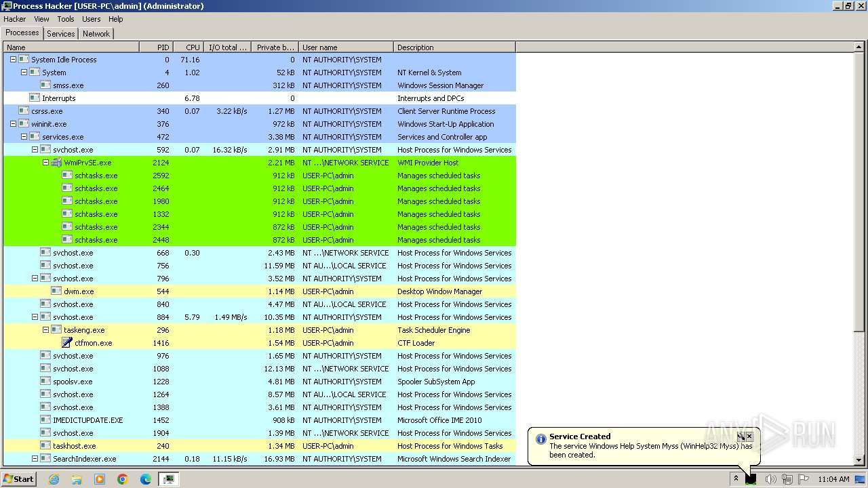This screenshot has width=868, height=488.
Task: Click the IMEDICTUPDATE.EXE process icon
Action: [x=45, y=420]
